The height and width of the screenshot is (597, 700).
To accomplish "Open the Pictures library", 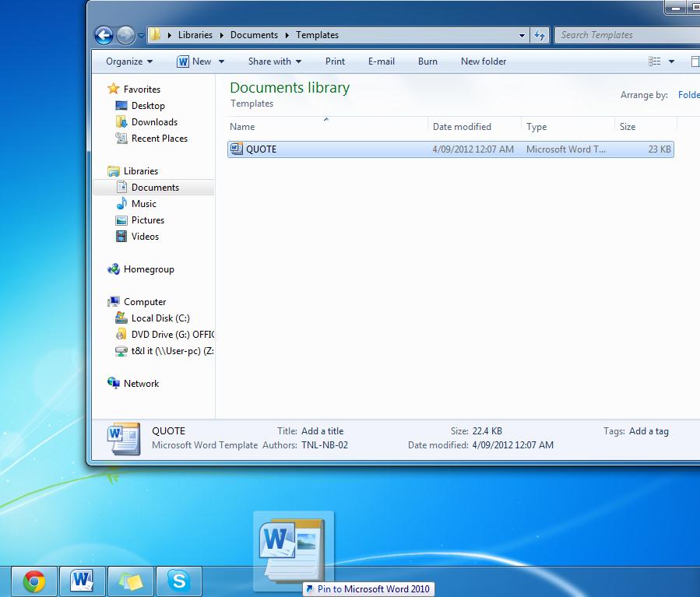I will click(148, 220).
